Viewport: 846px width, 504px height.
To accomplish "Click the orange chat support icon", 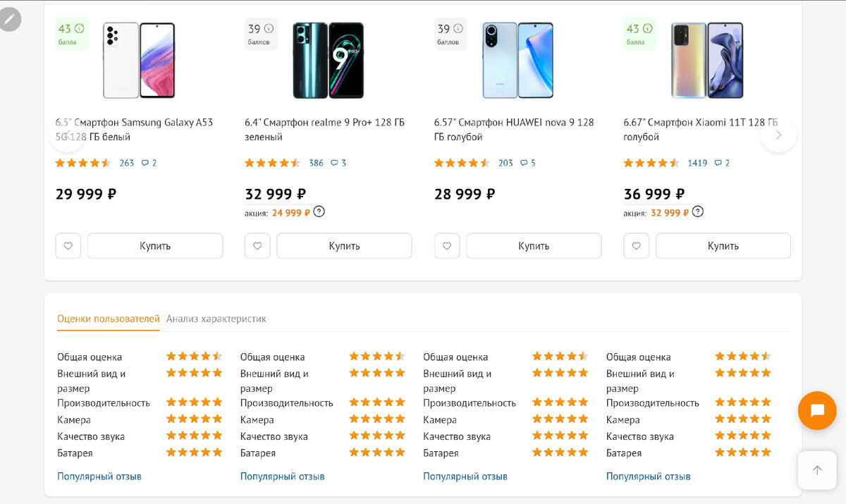I will click(x=817, y=411).
